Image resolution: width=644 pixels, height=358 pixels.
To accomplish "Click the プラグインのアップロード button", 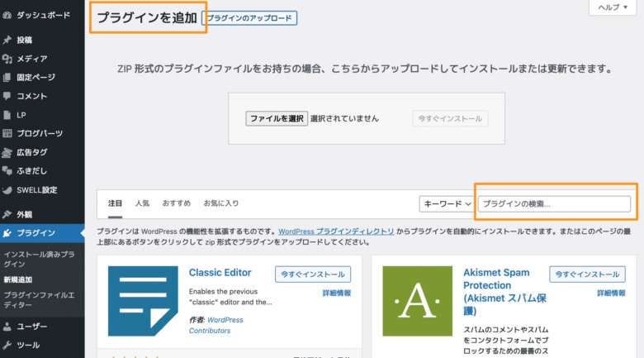I will coord(249,18).
